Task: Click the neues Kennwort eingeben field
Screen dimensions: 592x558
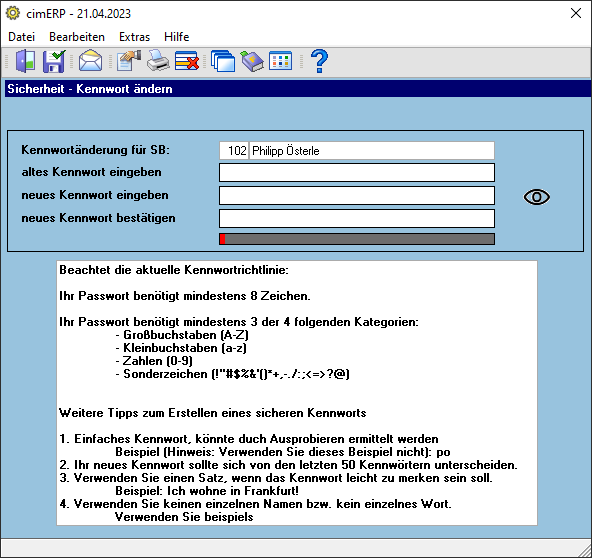Action: 357,196
